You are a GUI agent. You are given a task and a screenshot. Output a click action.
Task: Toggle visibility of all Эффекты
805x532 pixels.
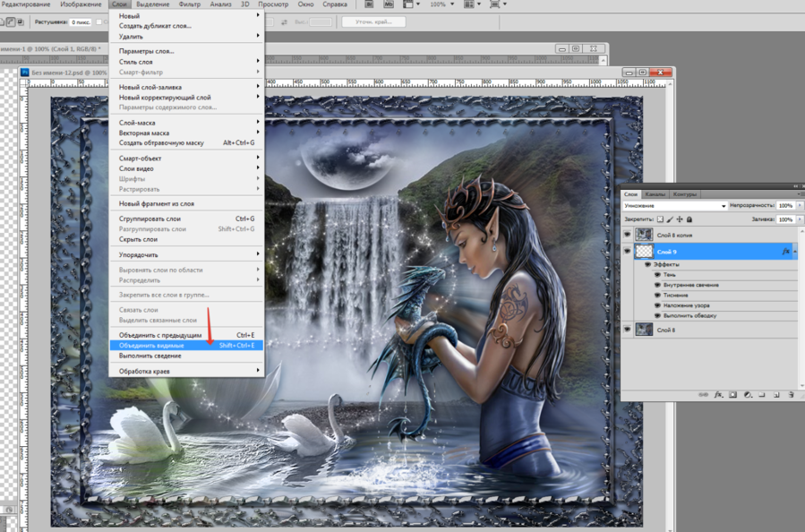pos(648,264)
